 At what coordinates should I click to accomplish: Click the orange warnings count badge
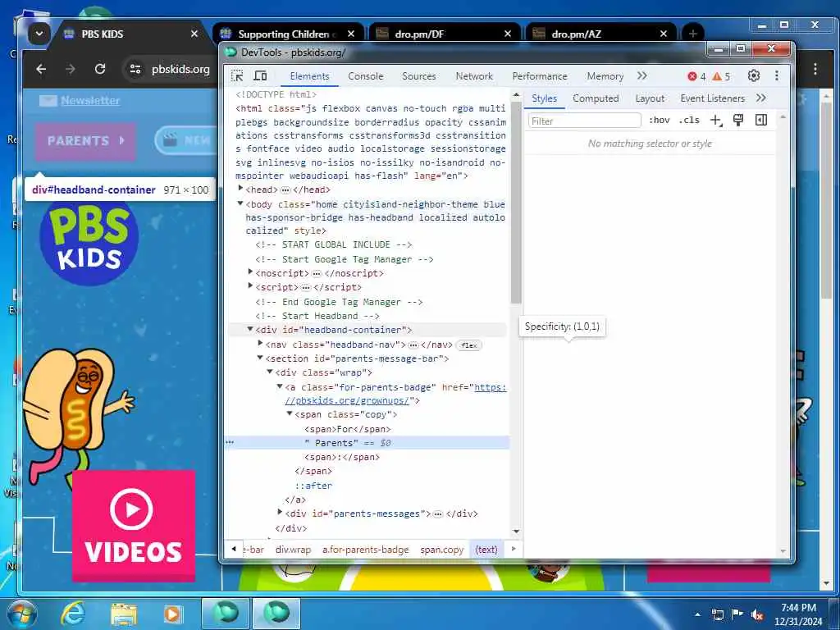(721, 76)
